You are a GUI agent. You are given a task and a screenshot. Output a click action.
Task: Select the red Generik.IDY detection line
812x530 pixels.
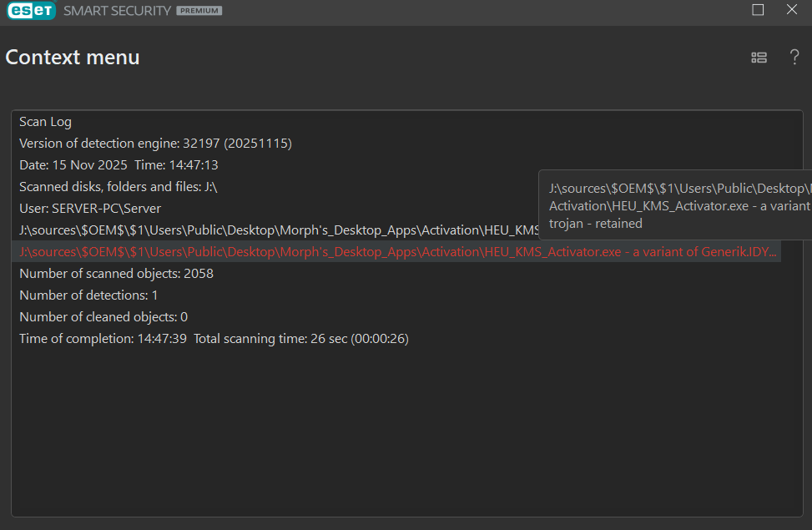click(x=396, y=252)
